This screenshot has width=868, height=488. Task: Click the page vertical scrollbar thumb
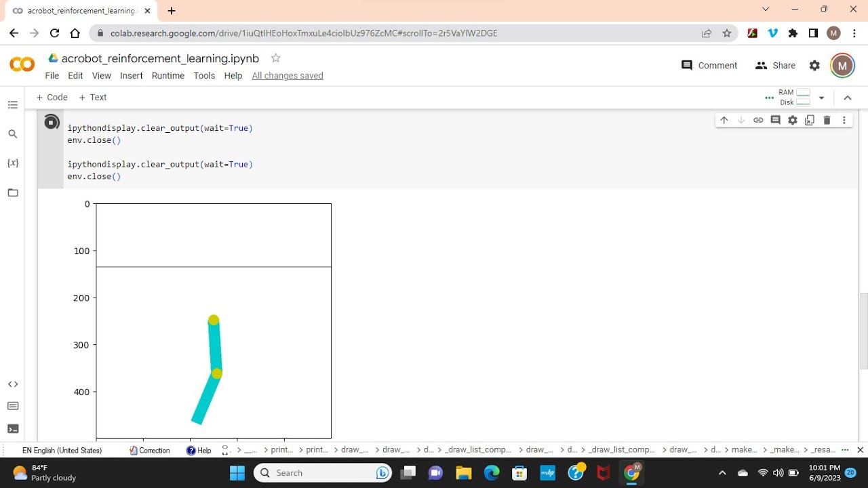coord(864,331)
